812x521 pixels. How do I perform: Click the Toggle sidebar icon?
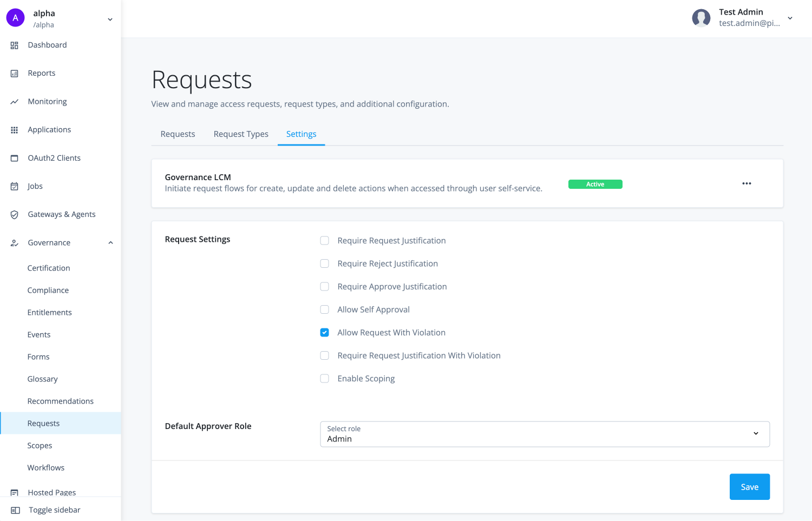15,510
